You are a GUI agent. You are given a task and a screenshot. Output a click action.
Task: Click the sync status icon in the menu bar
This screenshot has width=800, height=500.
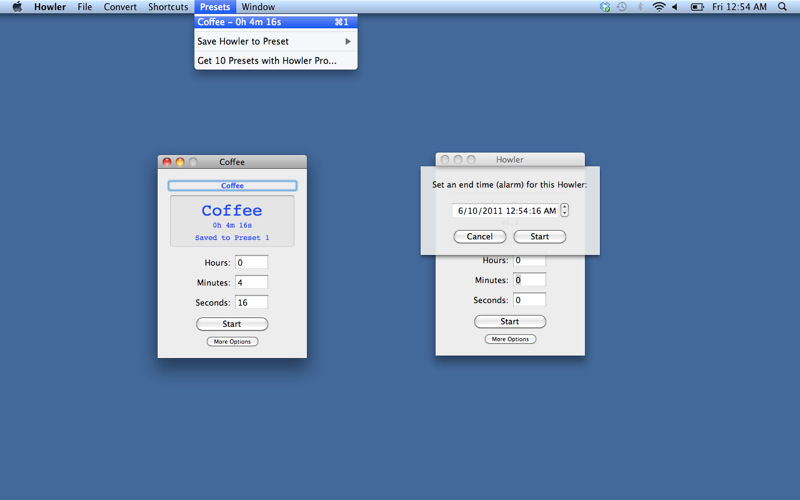click(605, 7)
